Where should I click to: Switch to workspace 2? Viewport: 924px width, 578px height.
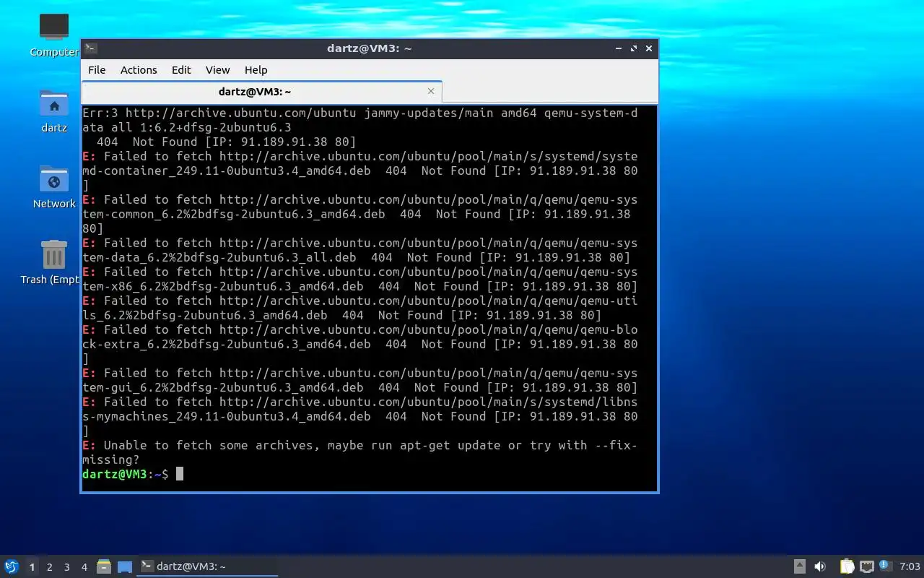49,567
